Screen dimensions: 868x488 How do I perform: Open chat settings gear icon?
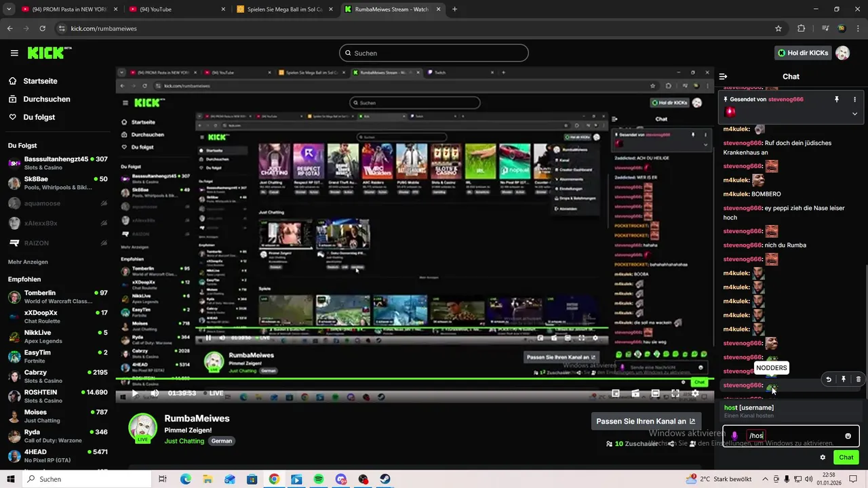point(823,457)
